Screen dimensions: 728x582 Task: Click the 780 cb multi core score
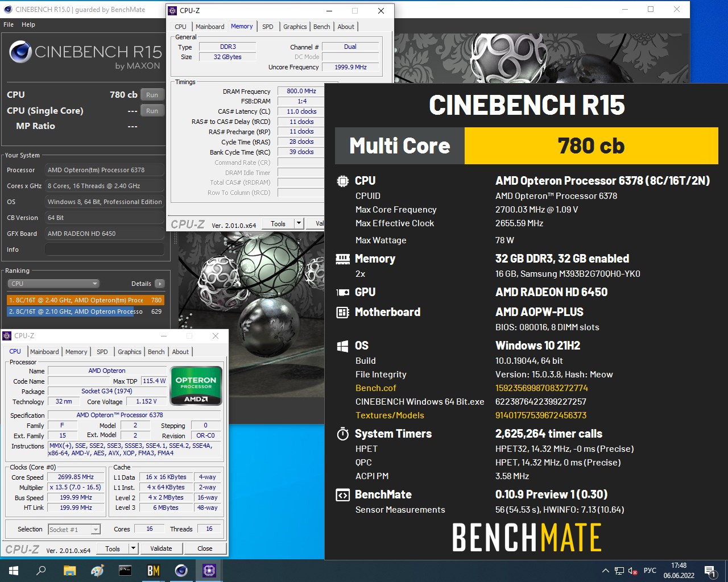pos(591,146)
